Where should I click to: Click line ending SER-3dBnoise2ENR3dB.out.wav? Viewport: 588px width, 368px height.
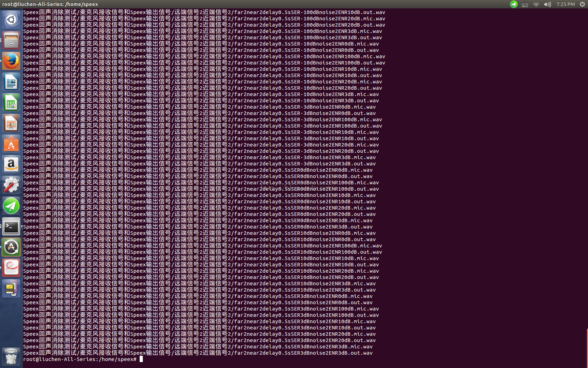(199, 164)
